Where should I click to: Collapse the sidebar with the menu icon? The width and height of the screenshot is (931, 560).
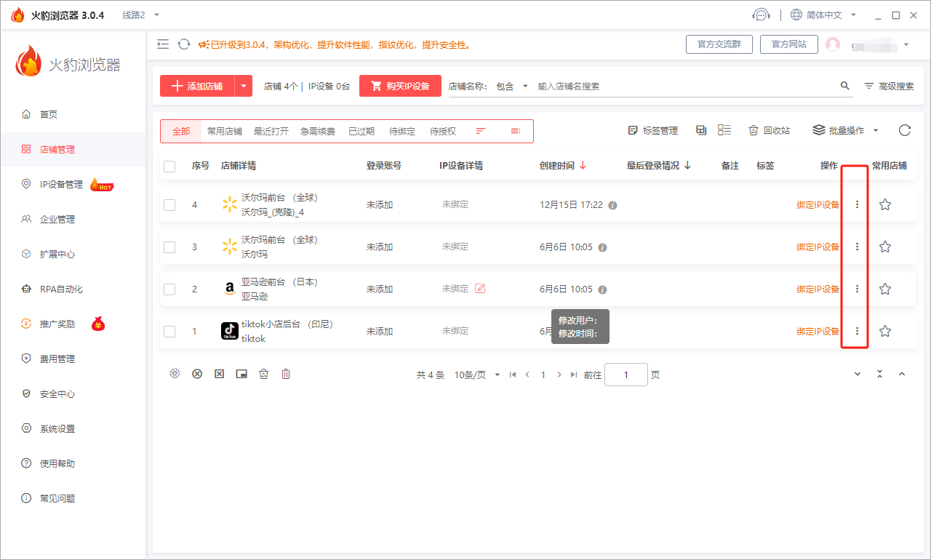pos(163,44)
